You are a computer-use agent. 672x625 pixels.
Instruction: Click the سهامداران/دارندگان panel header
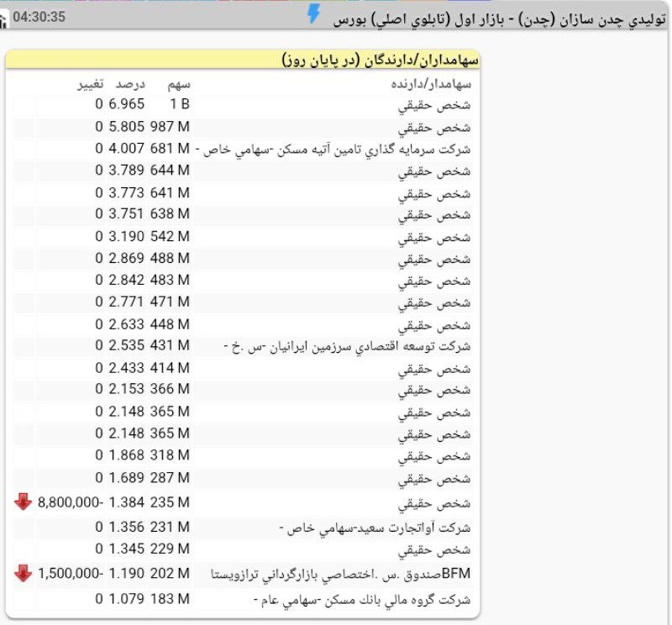coord(380,60)
